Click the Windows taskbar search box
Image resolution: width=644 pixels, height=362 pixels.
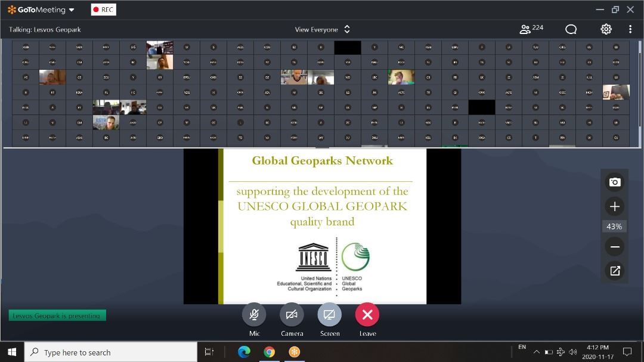(x=111, y=352)
